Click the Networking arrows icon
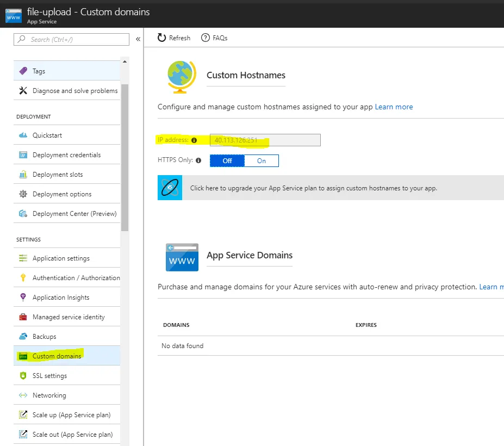The width and height of the screenshot is (504, 446). [x=23, y=395]
